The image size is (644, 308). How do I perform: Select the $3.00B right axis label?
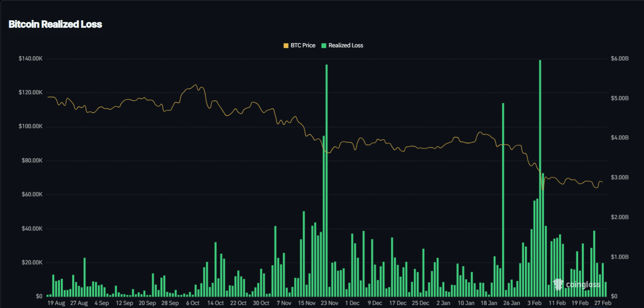pos(620,177)
